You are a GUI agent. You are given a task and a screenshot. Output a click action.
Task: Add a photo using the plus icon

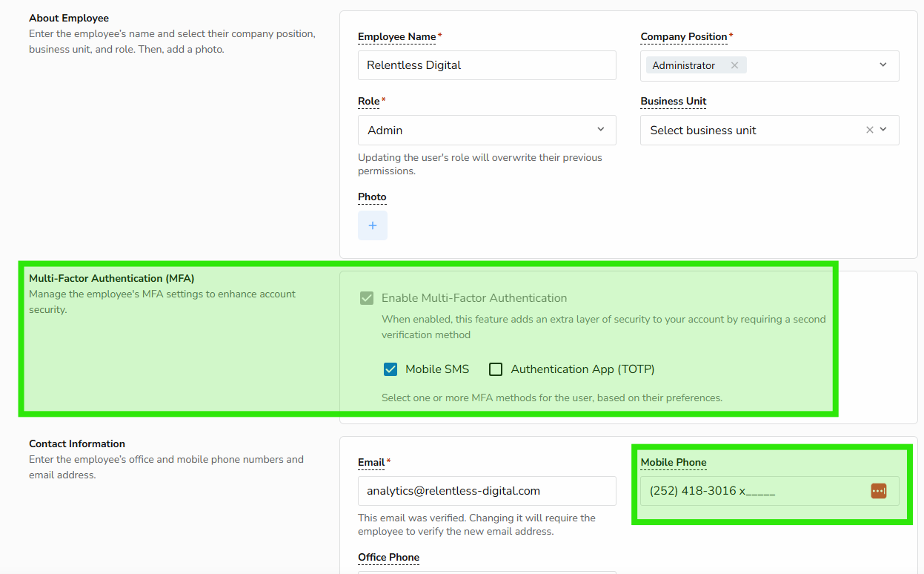click(373, 225)
